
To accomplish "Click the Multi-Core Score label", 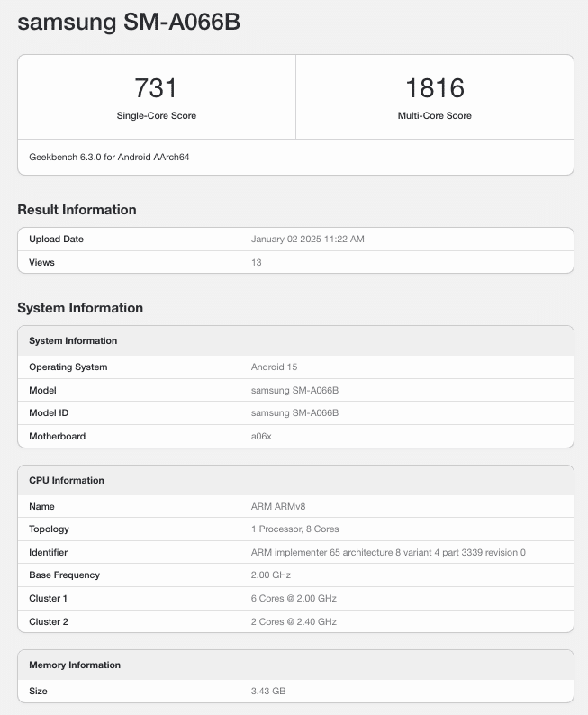I will 434,116.
